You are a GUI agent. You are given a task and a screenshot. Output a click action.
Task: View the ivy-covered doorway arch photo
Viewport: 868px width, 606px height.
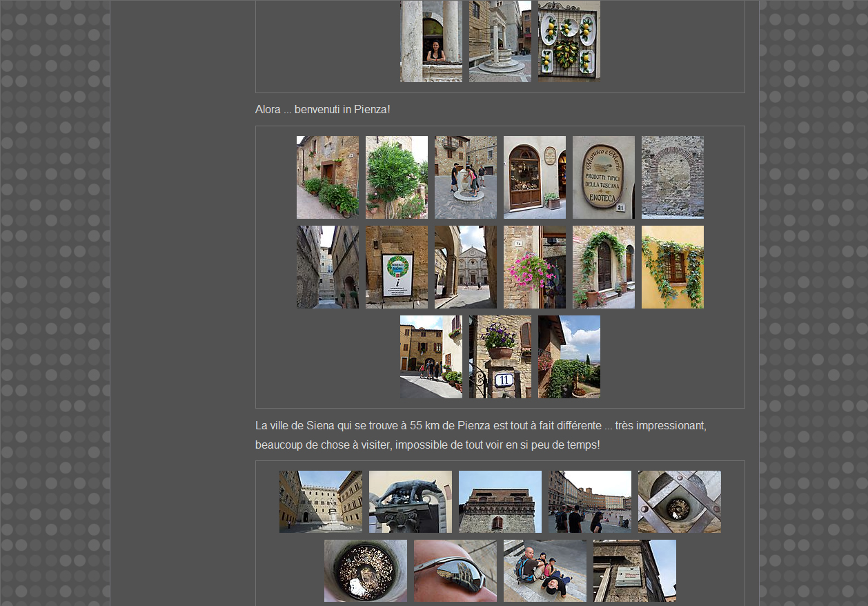(x=604, y=267)
